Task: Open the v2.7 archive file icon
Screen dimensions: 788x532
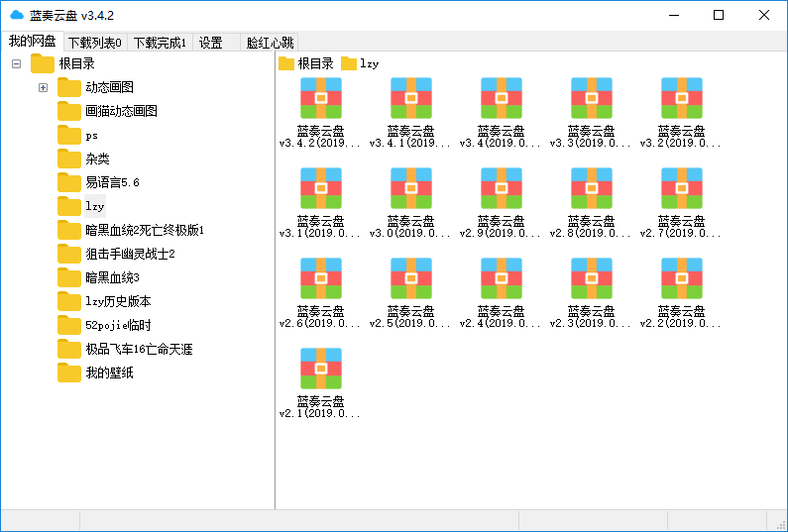Action: (681, 188)
